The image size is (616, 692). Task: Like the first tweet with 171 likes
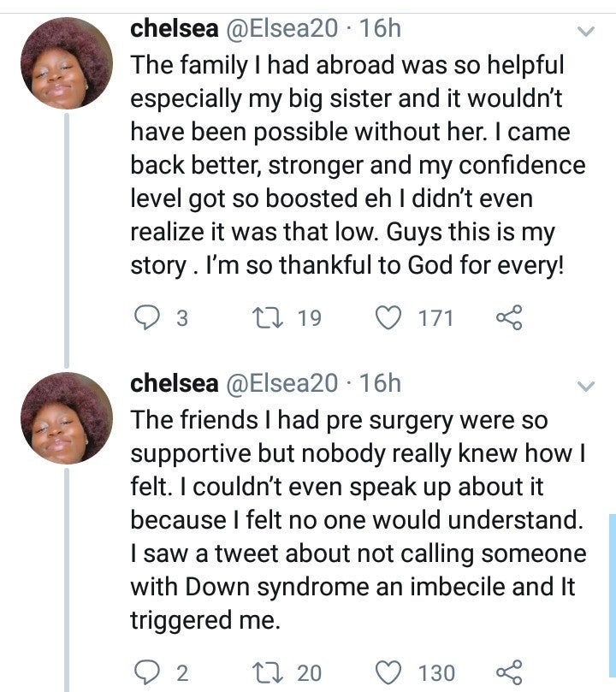pos(390,319)
